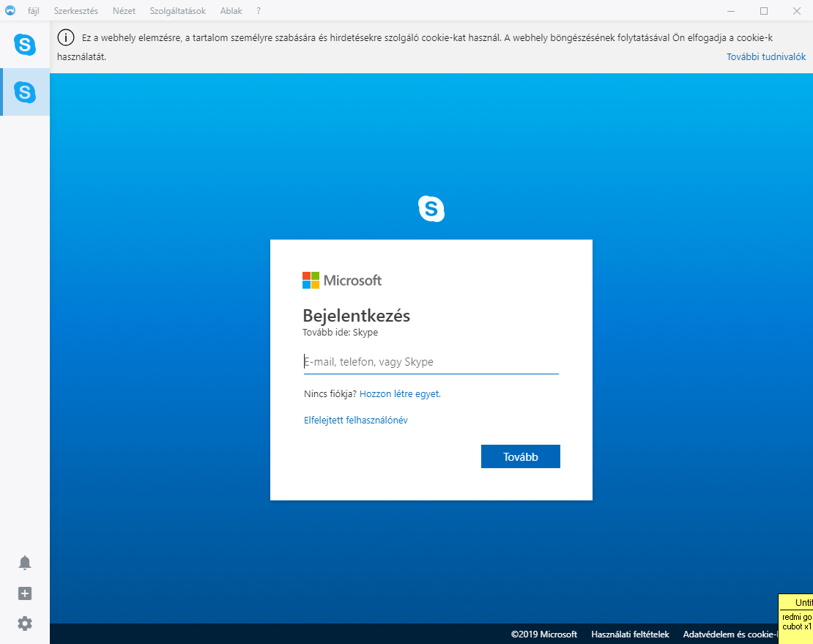Open Használati feltételek in the footer

tap(630, 634)
